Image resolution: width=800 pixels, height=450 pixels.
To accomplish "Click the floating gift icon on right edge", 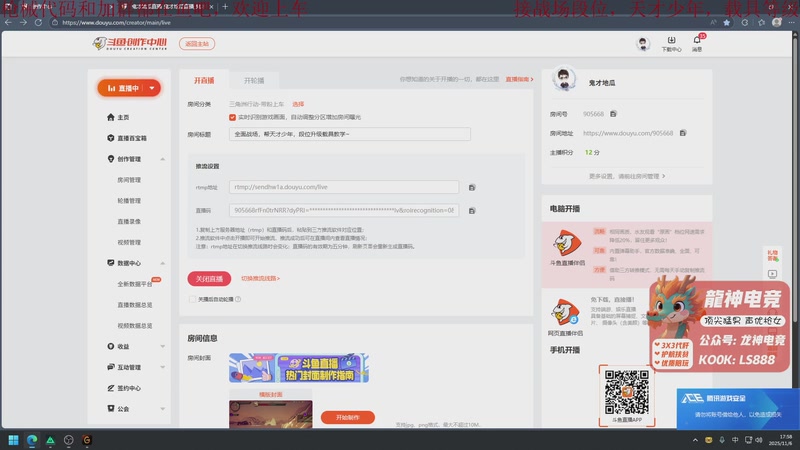I will coord(772,256).
